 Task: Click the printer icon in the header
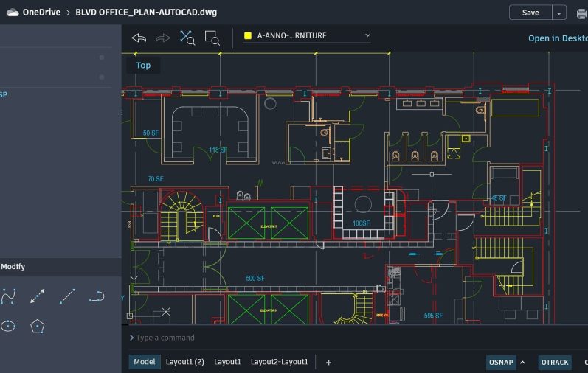581,13
